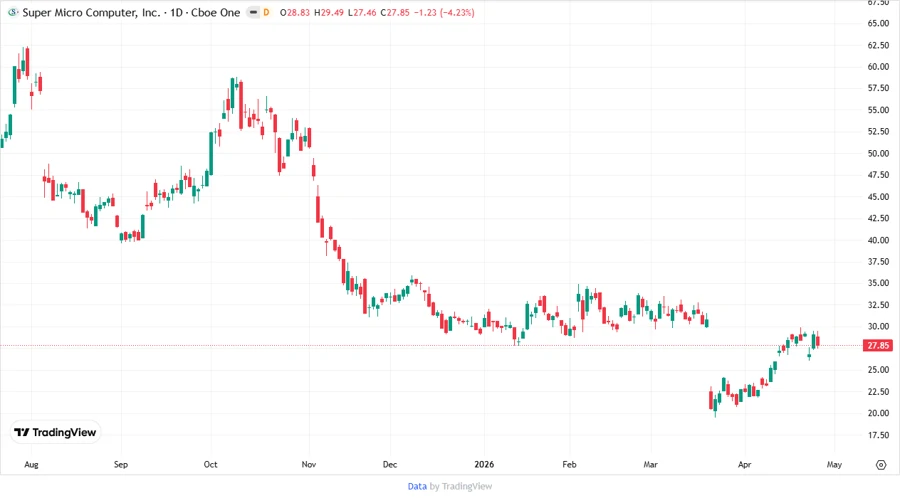Viewport: 900px width, 498px height.
Task: Click the Nov label on time axis
Action: (309, 464)
